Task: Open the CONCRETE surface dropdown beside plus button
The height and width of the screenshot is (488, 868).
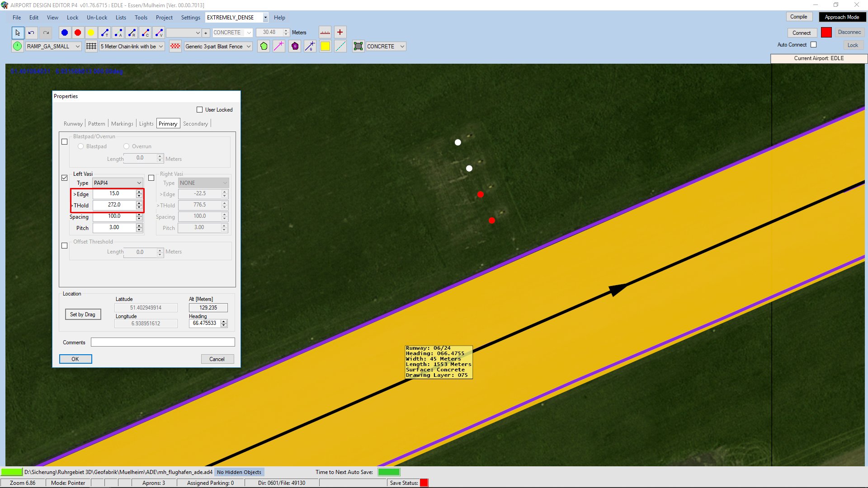Action: coord(232,33)
